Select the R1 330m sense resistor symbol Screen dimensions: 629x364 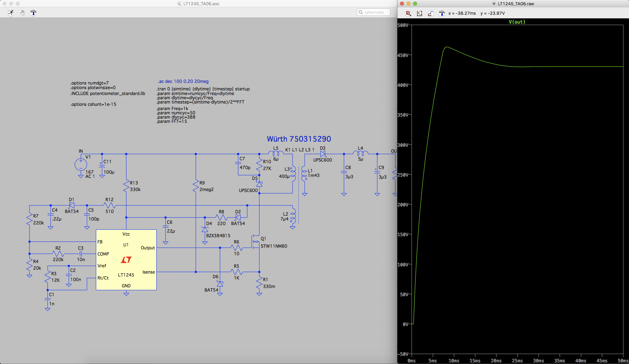259,283
